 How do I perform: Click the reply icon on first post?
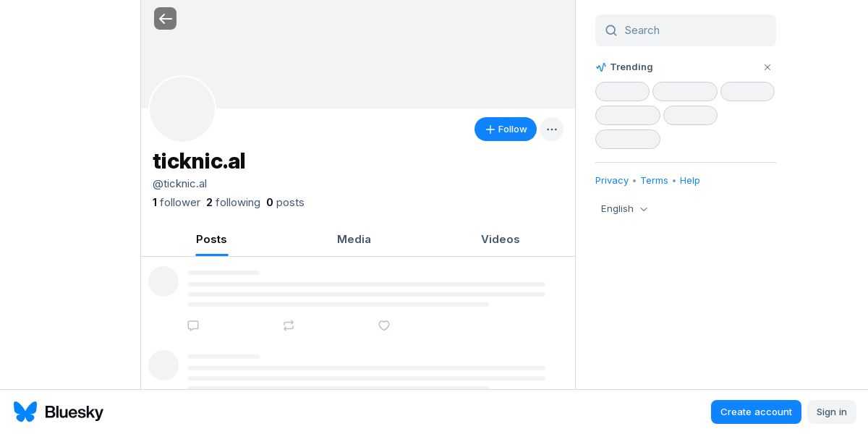click(x=193, y=325)
